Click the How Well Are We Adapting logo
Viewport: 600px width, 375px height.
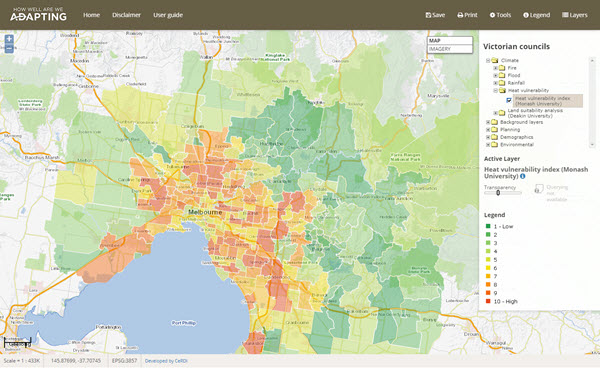click(38, 14)
